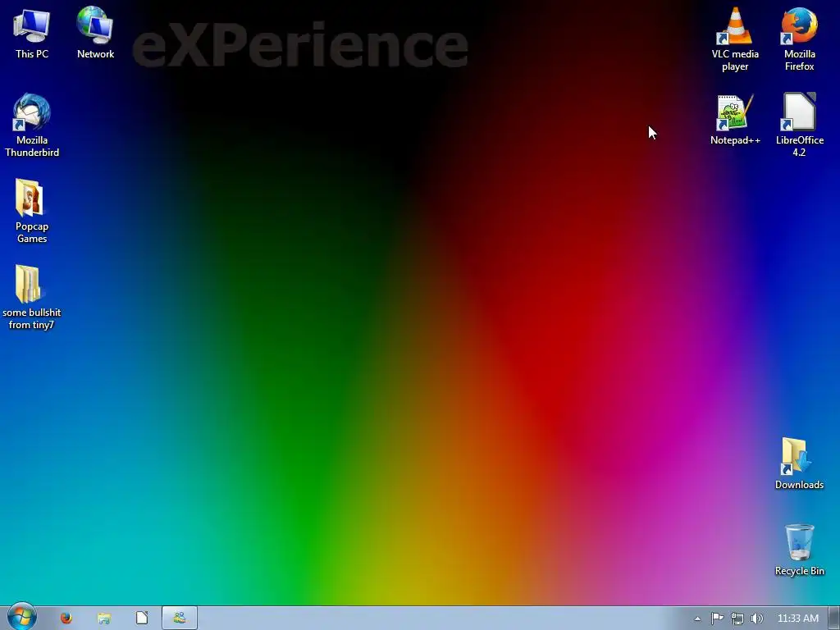Open the Action Center flag icon
This screenshot has width=840, height=630.
(x=717, y=619)
